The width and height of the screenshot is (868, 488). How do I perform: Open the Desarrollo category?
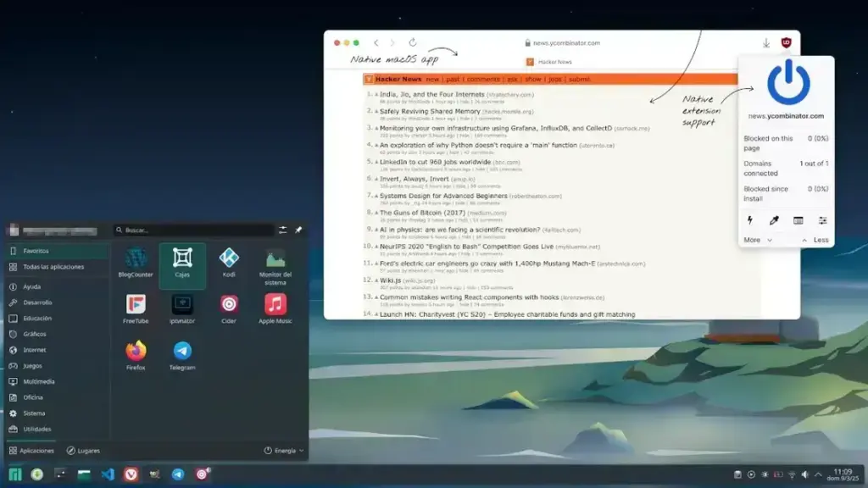tap(58, 302)
